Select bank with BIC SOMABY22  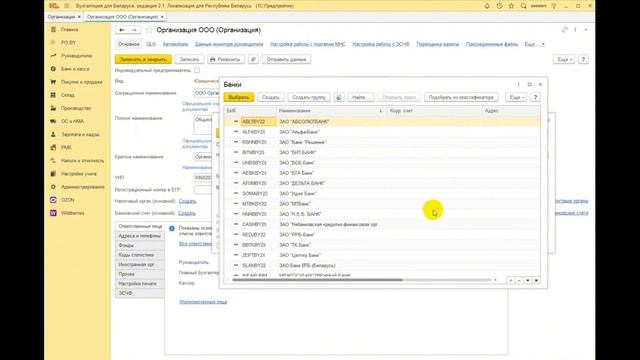point(382,193)
